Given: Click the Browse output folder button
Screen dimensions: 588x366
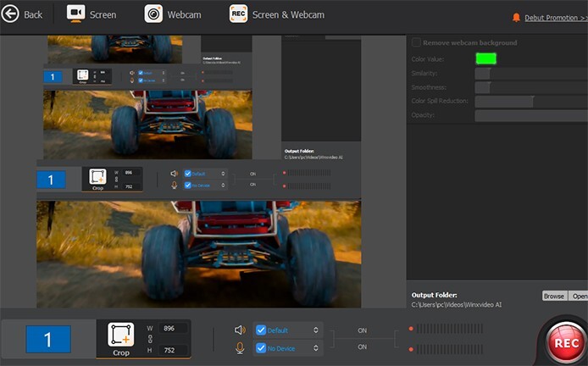Looking at the screenshot, I should tap(553, 296).
